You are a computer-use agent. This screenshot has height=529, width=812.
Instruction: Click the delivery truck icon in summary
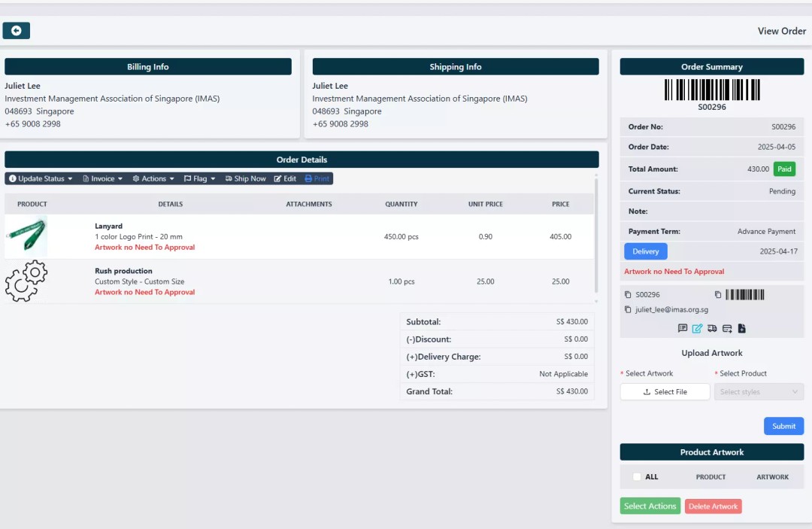(x=712, y=329)
